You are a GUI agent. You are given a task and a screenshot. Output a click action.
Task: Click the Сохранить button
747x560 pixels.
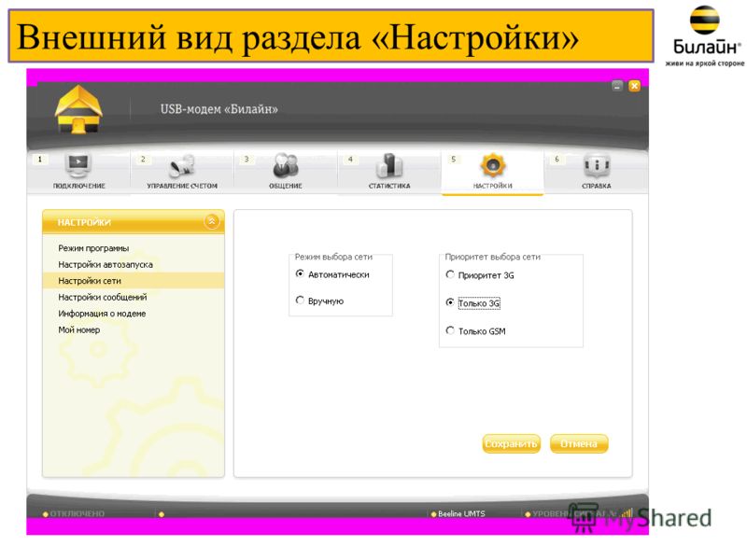pos(511,444)
